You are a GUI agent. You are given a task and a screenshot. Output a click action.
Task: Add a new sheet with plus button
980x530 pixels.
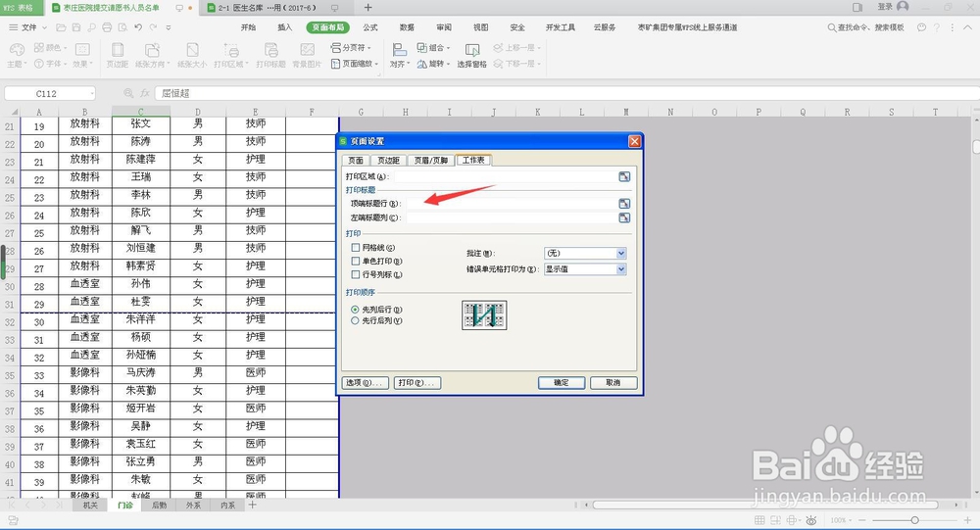[253, 505]
